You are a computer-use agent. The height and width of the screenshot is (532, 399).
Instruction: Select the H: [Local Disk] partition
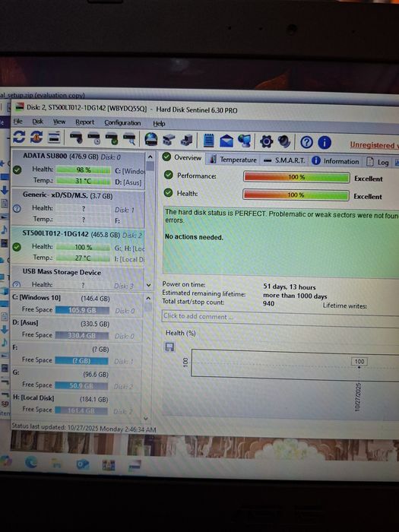[76, 405]
